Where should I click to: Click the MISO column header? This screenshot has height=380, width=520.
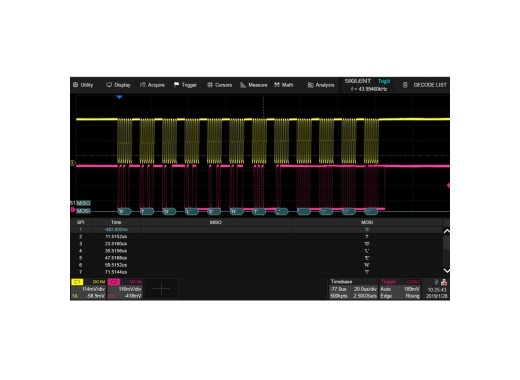216,222
